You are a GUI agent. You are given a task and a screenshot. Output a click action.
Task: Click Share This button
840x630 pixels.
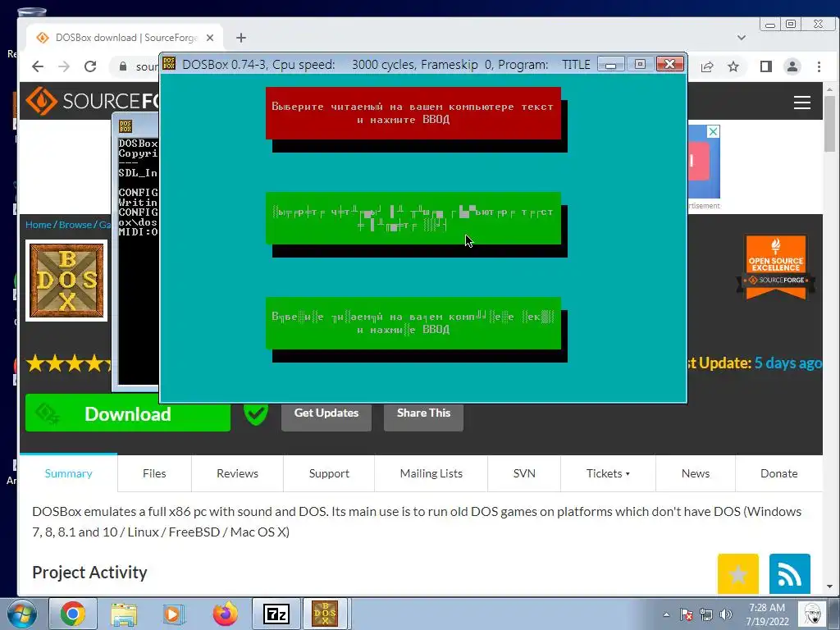pyautogui.click(x=423, y=413)
